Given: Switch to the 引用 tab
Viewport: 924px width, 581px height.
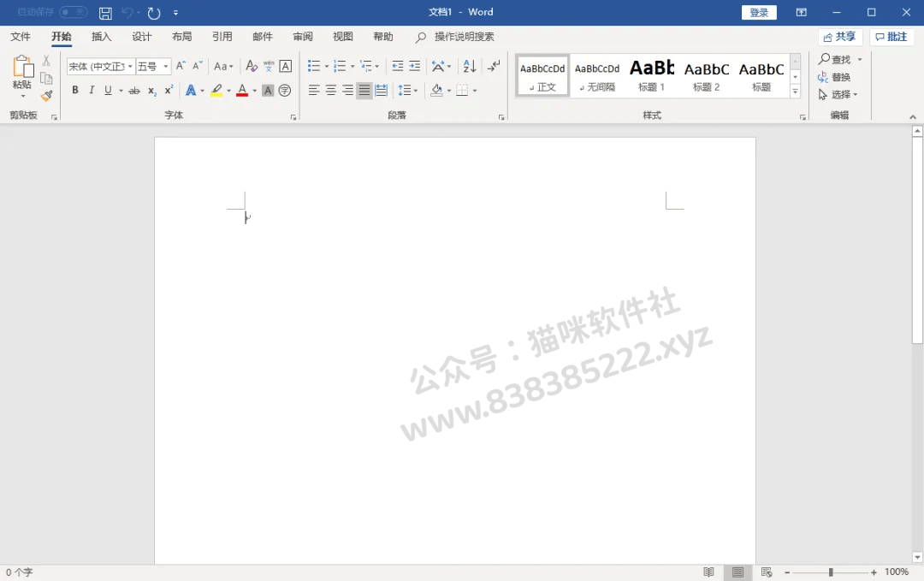Looking at the screenshot, I should tap(222, 37).
